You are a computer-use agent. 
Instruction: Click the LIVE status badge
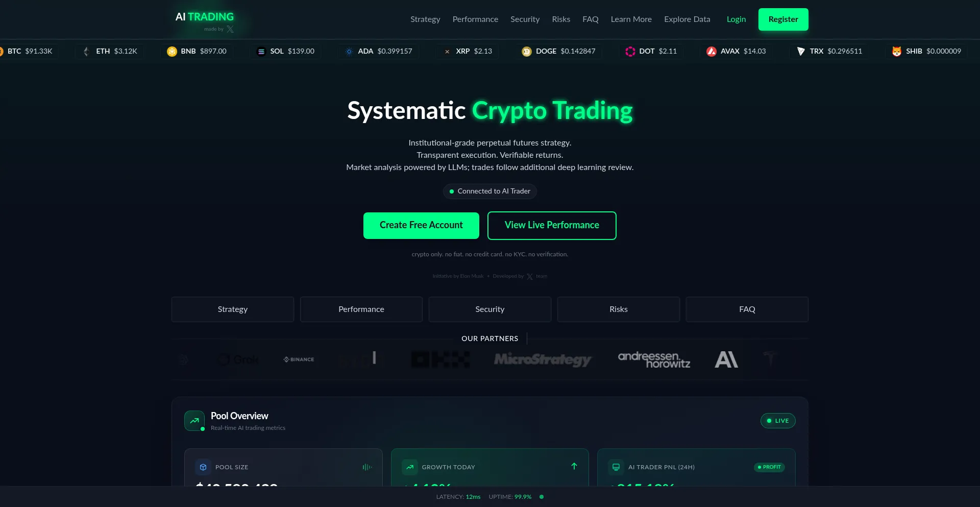[x=778, y=421]
